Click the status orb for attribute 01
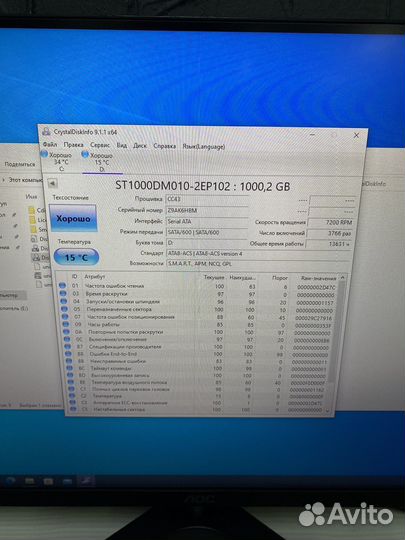Image resolution: width=405 pixels, height=540 pixels. click(x=62, y=285)
